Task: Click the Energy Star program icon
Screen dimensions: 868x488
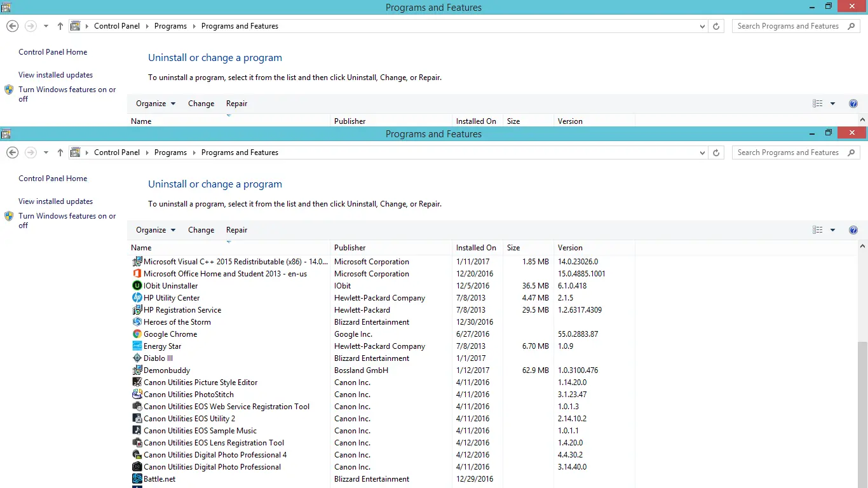Action: [x=137, y=346]
